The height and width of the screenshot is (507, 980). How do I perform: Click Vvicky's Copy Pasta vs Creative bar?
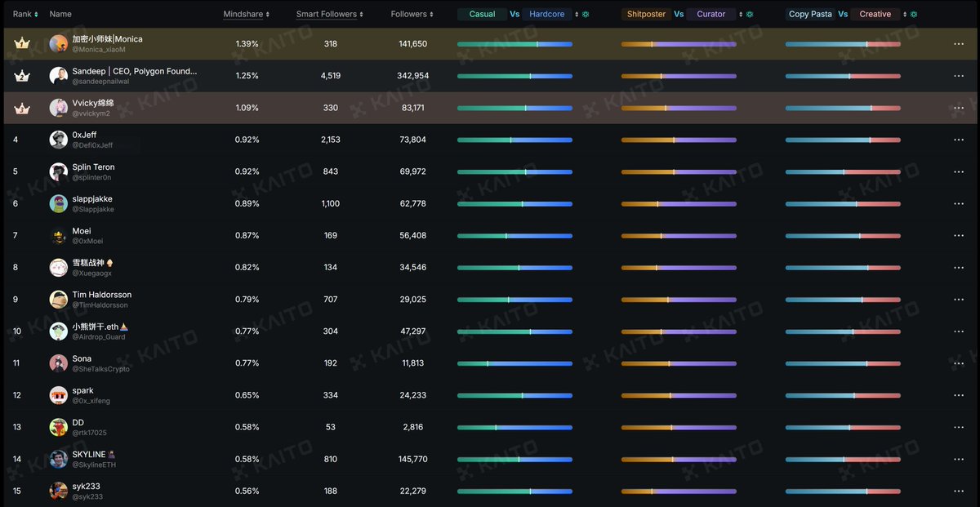click(843, 108)
